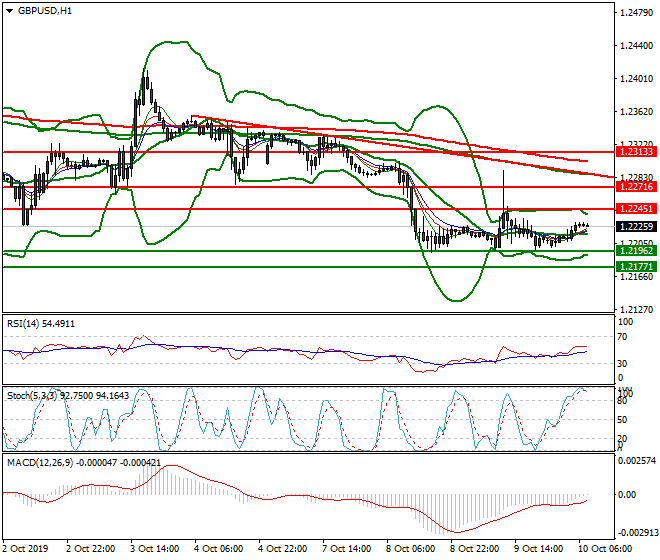The image size is (660, 560).
Task: Click the current price 1.22259 label
Action: [x=635, y=227]
